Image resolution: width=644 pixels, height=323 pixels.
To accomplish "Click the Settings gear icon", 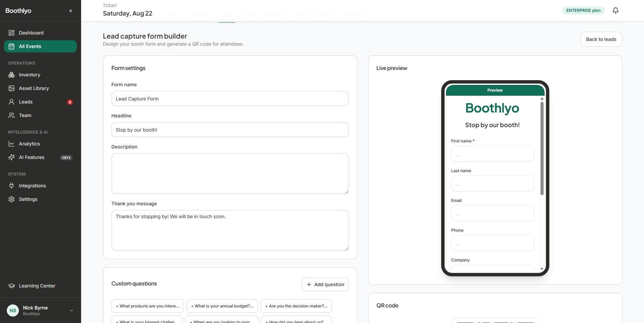I will click(x=11, y=199).
